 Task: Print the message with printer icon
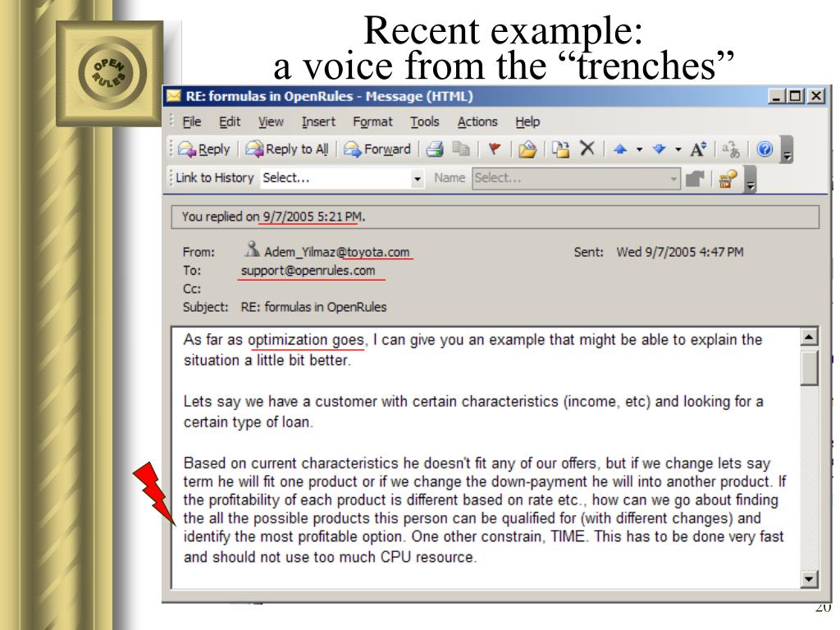coord(435,149)
